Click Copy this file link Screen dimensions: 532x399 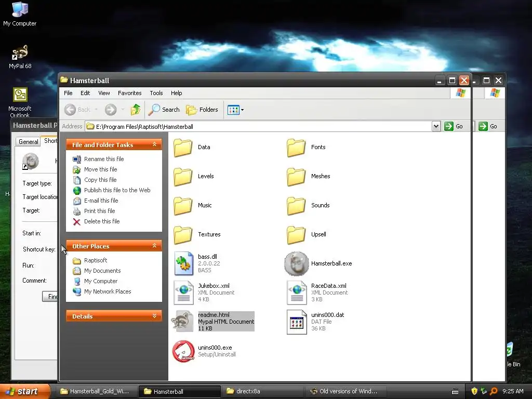(x=100, y=180)
